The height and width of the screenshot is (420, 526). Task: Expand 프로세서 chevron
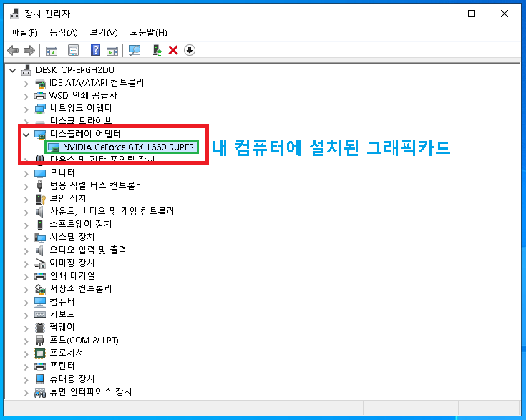[26, 354]
